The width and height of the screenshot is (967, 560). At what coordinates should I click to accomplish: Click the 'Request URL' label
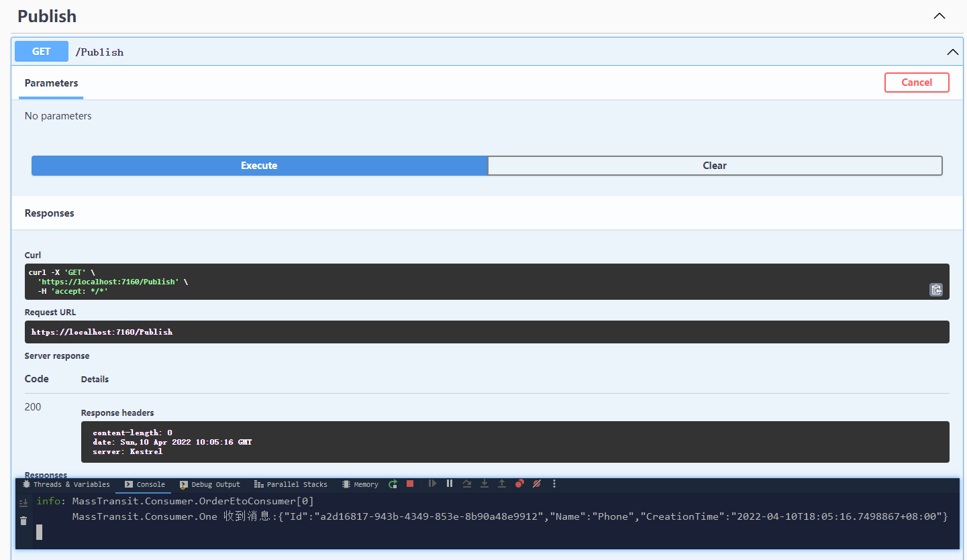click(x=50, y=313)
